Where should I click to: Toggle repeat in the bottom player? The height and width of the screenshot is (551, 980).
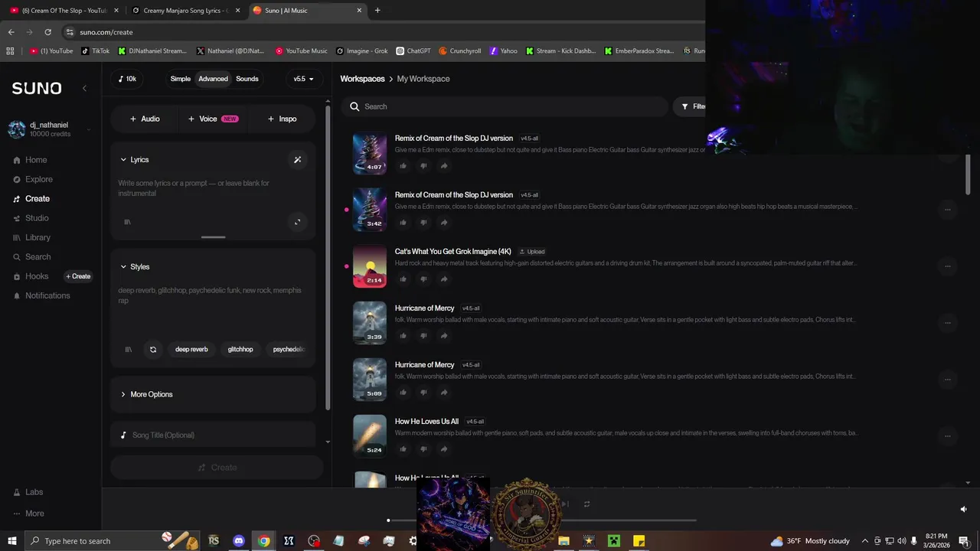click(586, 504)
